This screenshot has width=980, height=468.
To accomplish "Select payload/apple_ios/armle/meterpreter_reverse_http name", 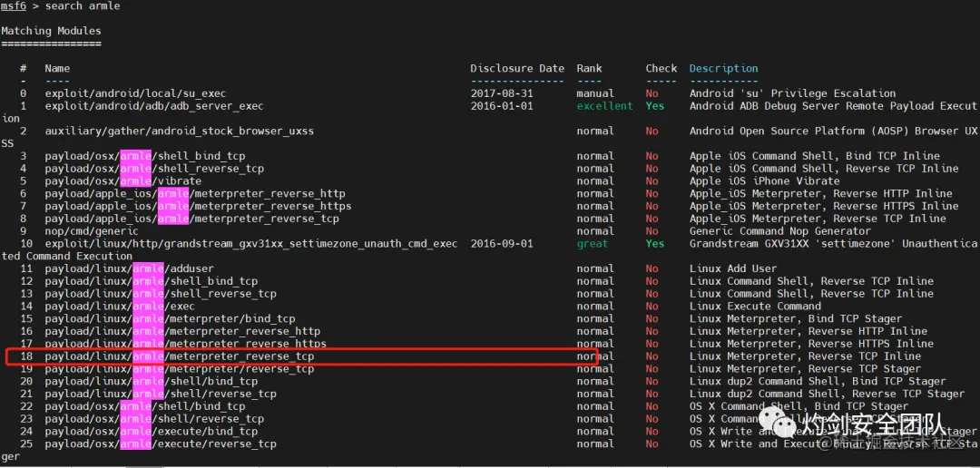I will pos(195,193).
